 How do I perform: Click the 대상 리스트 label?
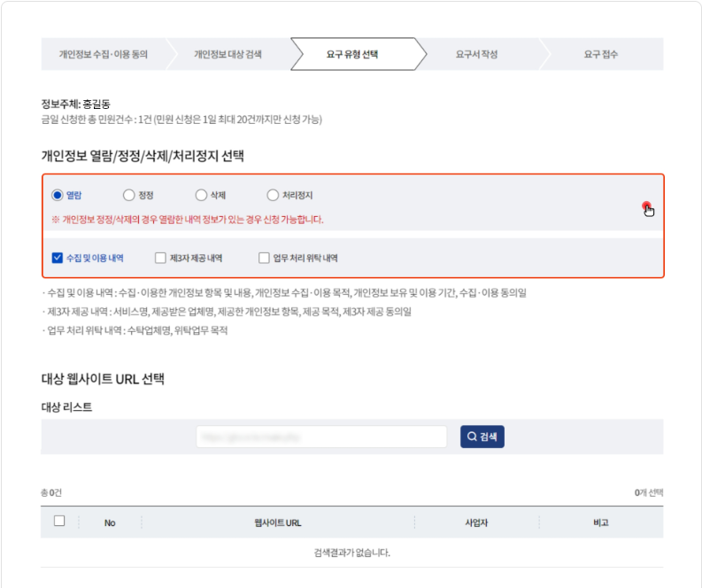click(66, 407)
